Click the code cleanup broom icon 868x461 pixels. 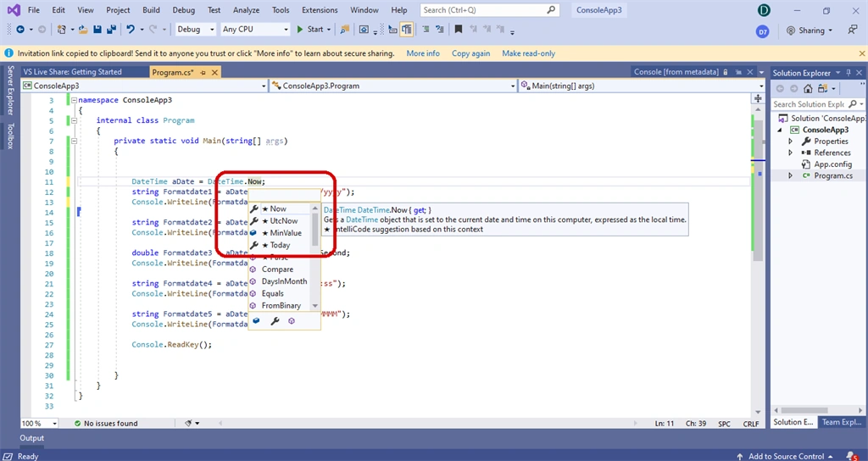click(188, 424)
